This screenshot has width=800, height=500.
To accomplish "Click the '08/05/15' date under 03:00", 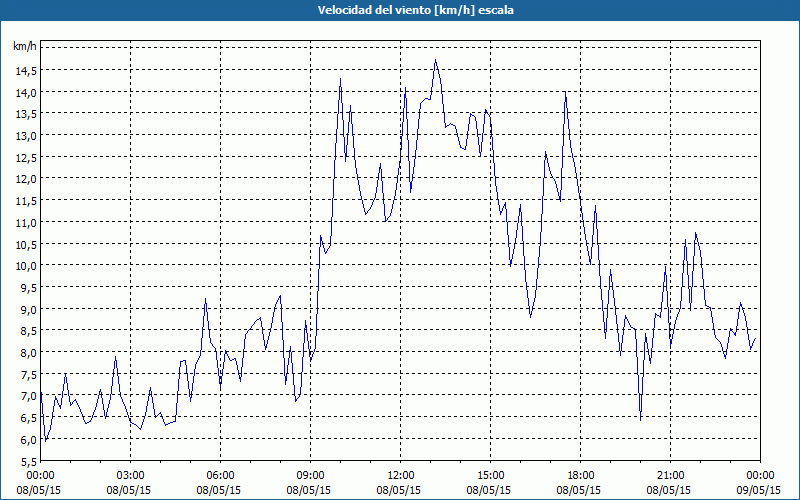I will (129, 490).
